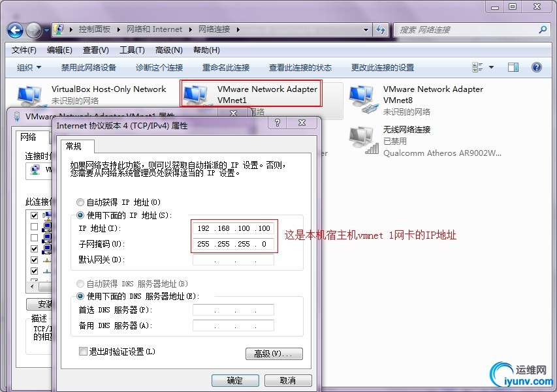The height and width of the screenshot is (392, 557).
Task: Click the search magnifier icon
Action: click(x=543, y=30)
